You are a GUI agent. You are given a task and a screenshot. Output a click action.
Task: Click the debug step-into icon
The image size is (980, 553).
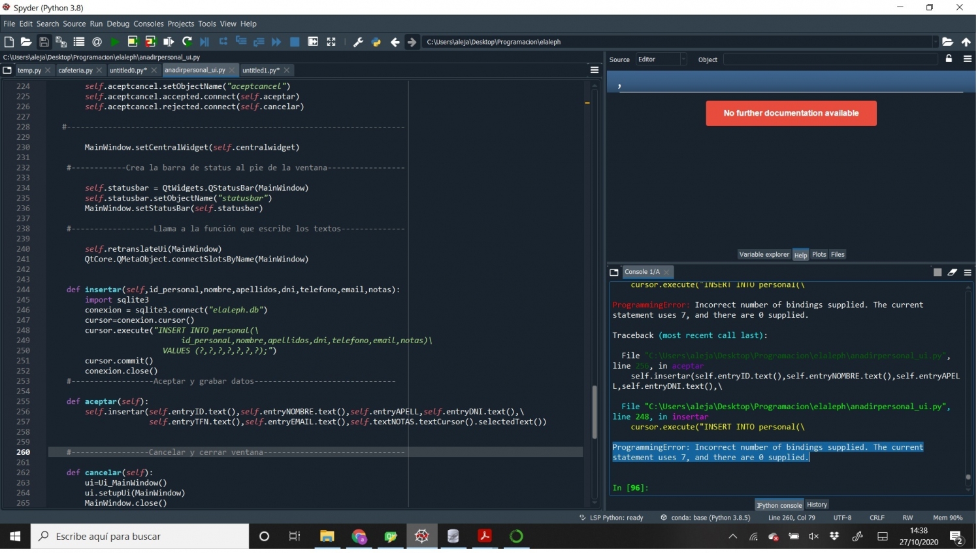tap(241, 42)
